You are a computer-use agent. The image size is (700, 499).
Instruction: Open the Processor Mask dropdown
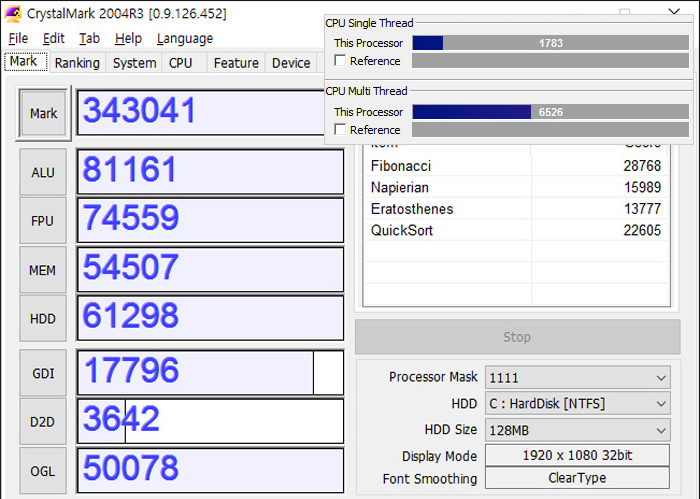point(578,378)
